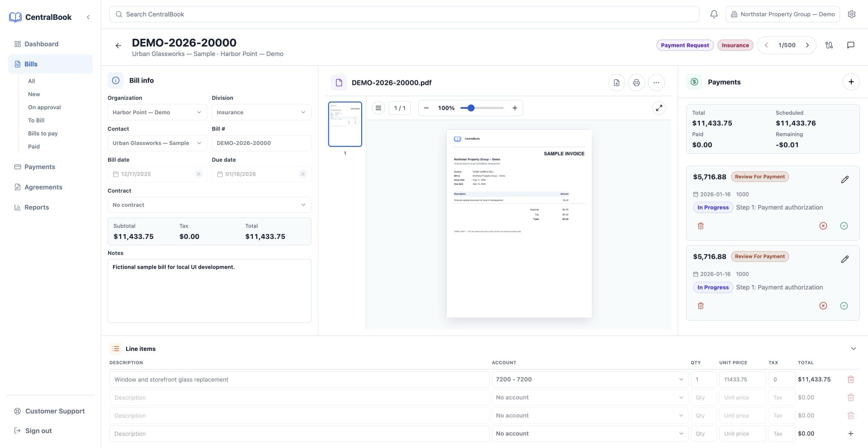Print the PDF document
The width and height of the screenshot is (868, 448).
pos(637,83)
